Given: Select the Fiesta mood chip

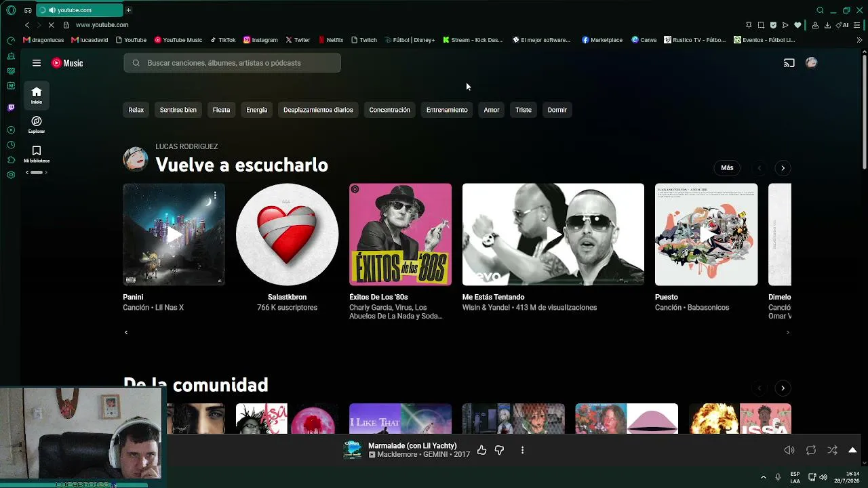Looking at the screenshot, I should pyautogui.click(x=221, y=110).
